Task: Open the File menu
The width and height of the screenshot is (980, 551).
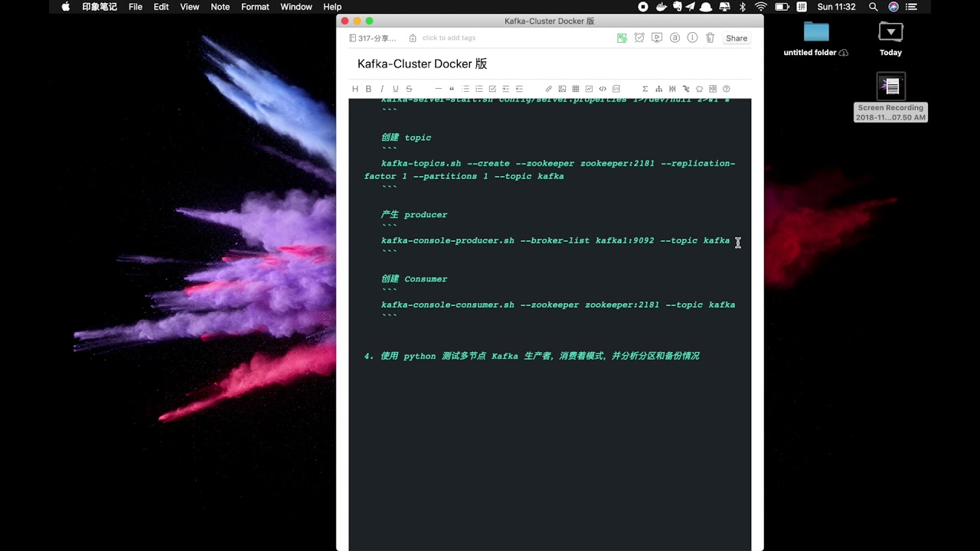Action: (x=136, y=7)
